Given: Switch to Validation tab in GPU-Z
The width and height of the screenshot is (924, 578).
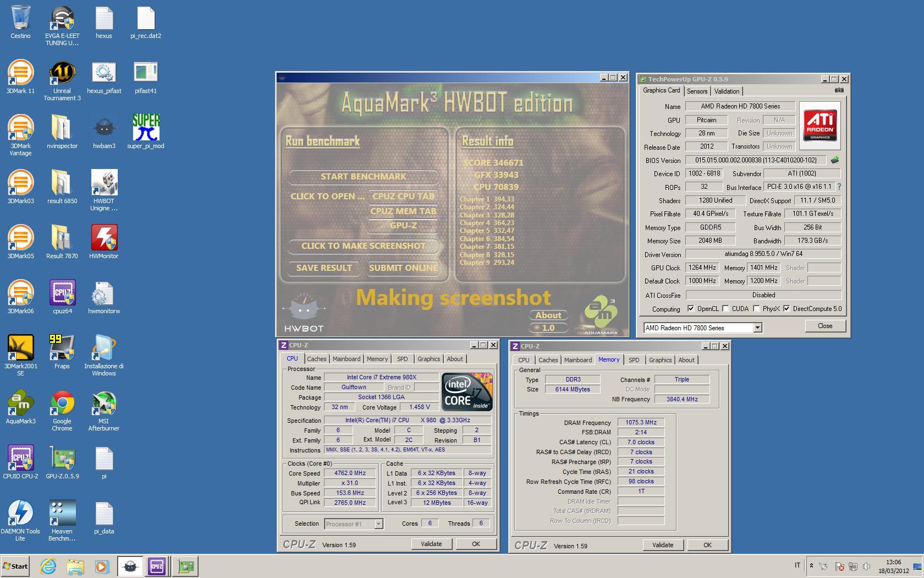Looking at the screenshot, I should point(727,91).
